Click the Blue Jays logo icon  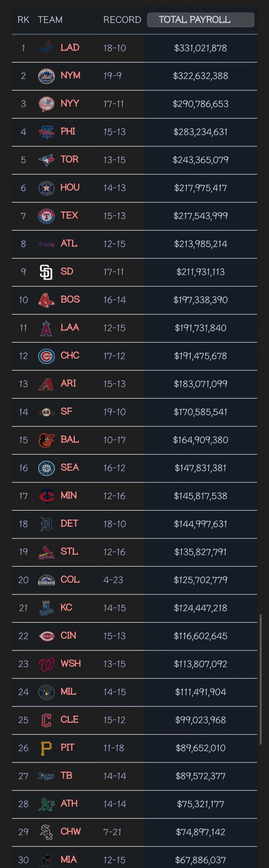click(x=46, y=160)
